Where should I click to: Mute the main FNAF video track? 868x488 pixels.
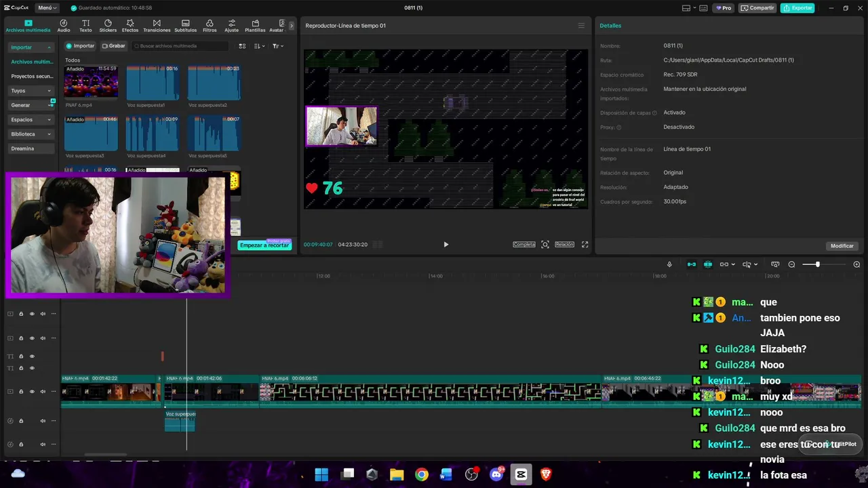tap(43, 392)
